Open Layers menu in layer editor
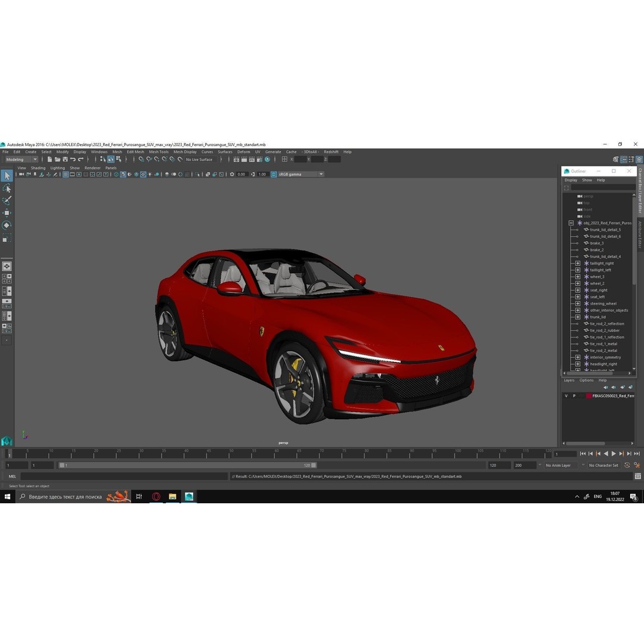Image resolution: width=644 pixels, height=644 pixels. [569, 380]
